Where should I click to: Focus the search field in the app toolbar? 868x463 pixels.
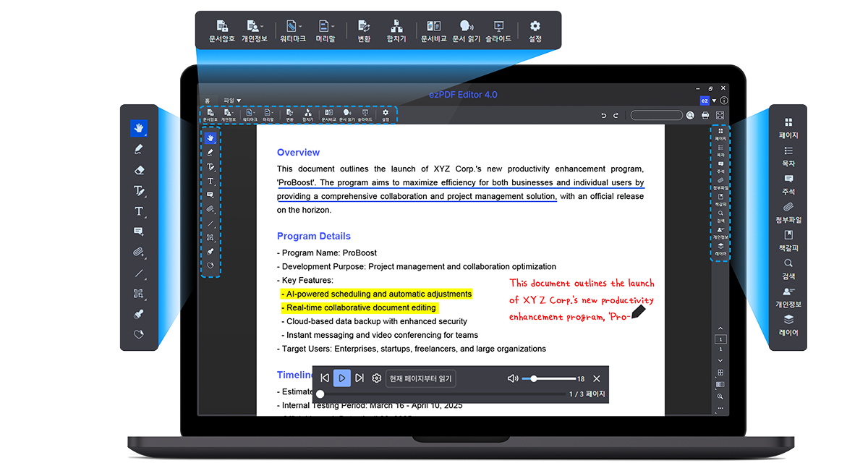tap(657, 115)
